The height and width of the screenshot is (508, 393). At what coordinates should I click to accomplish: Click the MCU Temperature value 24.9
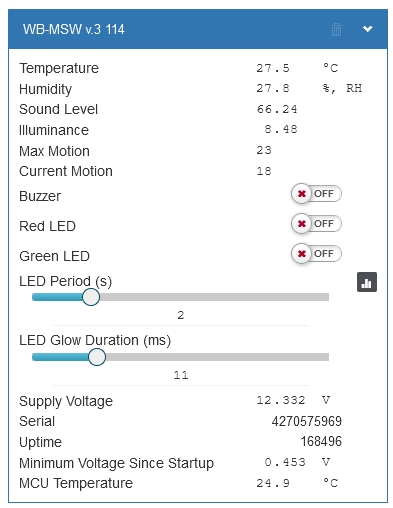[273, 483]
